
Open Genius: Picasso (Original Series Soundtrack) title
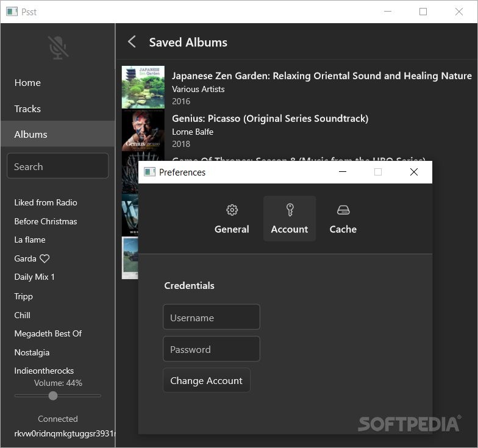point(270,118)
